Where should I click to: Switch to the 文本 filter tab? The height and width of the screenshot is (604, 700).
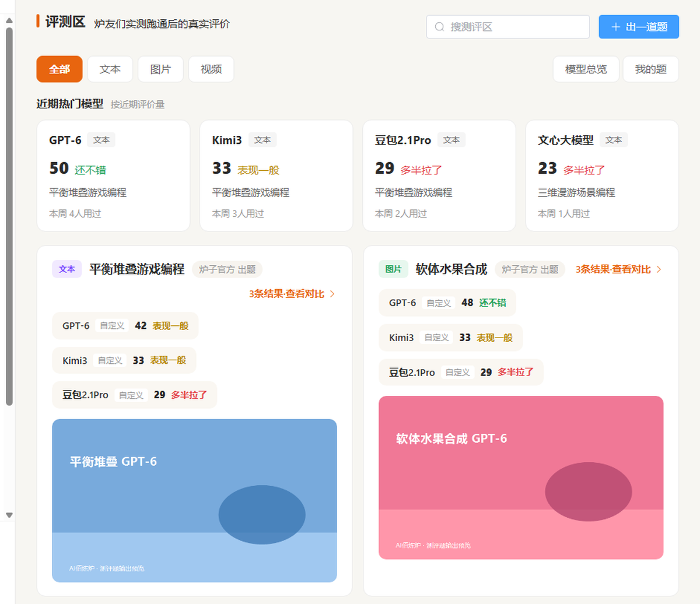(110, 69)
